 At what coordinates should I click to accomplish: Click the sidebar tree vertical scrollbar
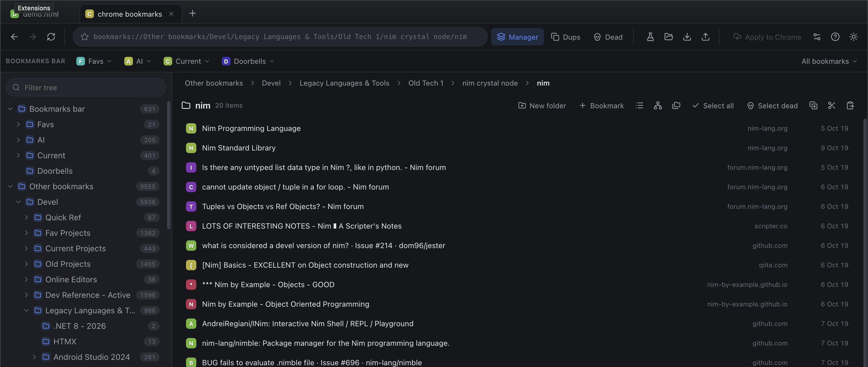click(169, 165)
